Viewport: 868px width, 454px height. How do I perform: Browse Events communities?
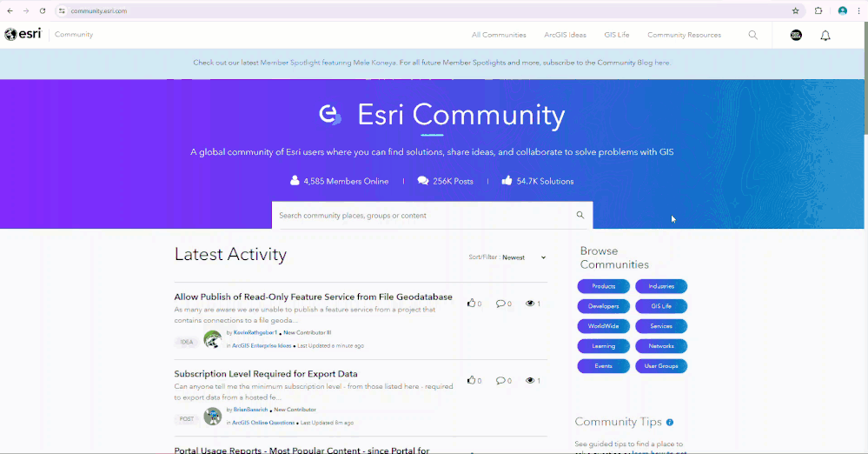603,366
